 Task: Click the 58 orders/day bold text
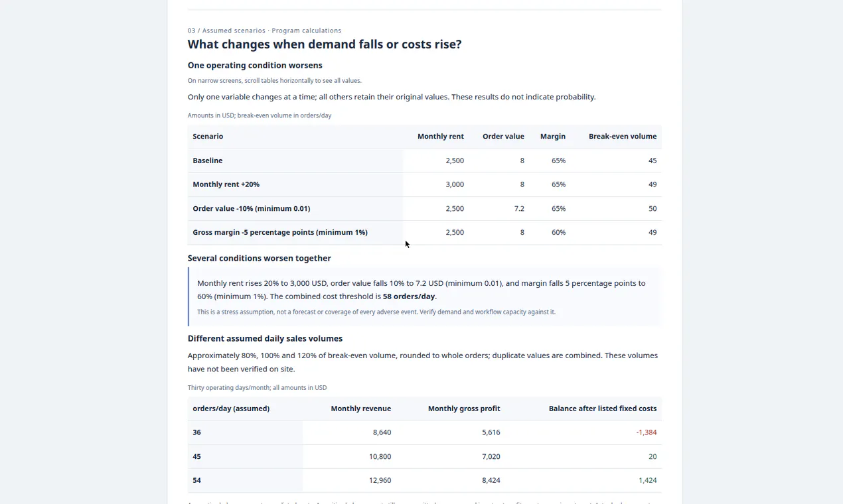coord(409,296)
